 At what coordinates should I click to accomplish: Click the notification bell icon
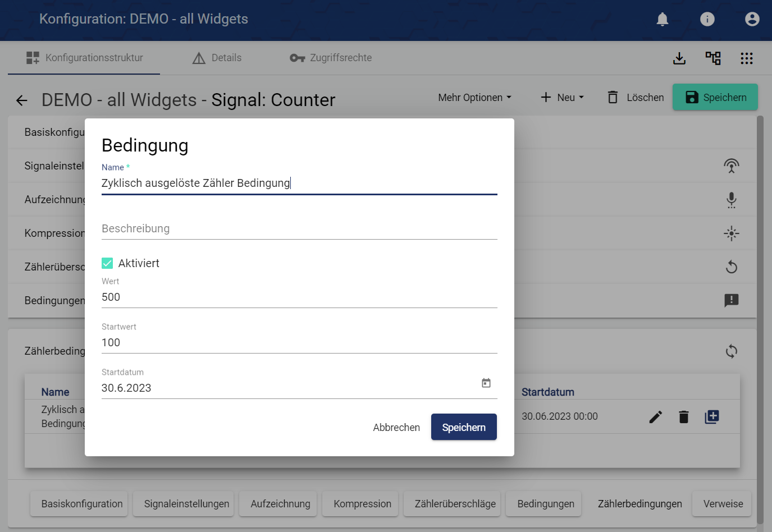click(663, 20)
